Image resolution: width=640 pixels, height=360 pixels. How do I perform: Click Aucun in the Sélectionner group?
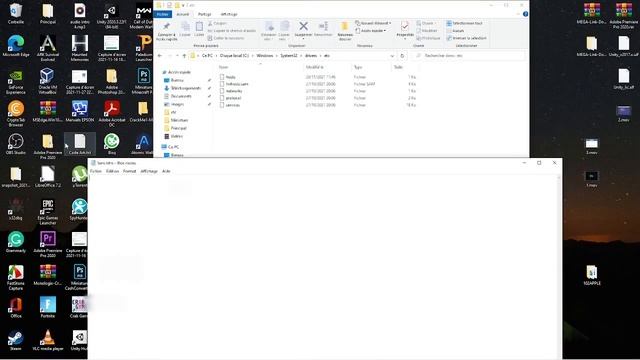[455, 31]
